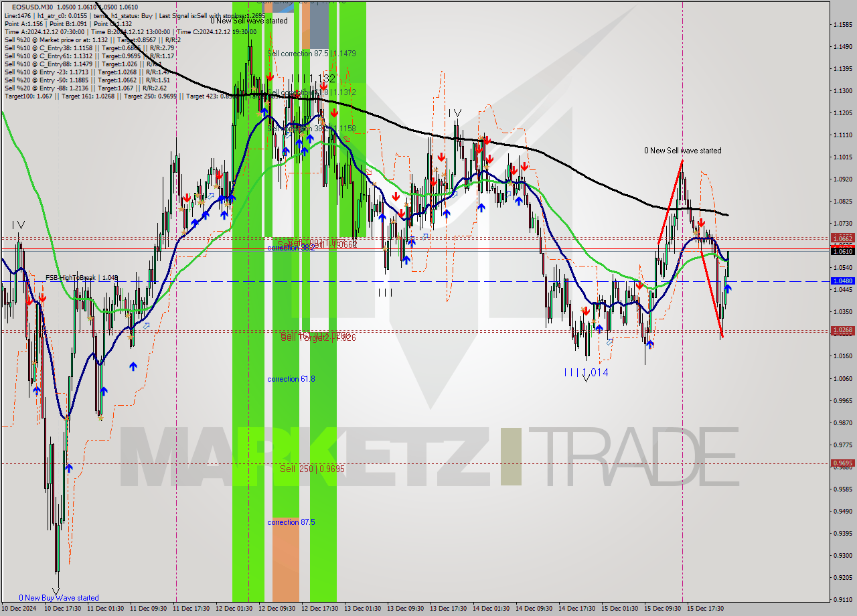Image resolution: width=857 pixels, height=616 pixels.
Task: Click the '15 Dec 09:30' time label
Action: (x=662, y=609)
